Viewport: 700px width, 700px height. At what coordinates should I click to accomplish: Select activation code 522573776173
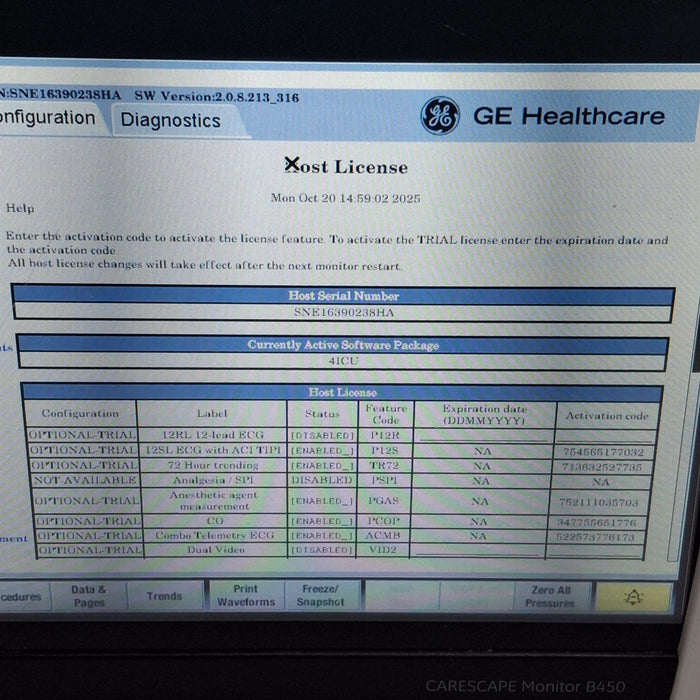[x=596, y=537]
